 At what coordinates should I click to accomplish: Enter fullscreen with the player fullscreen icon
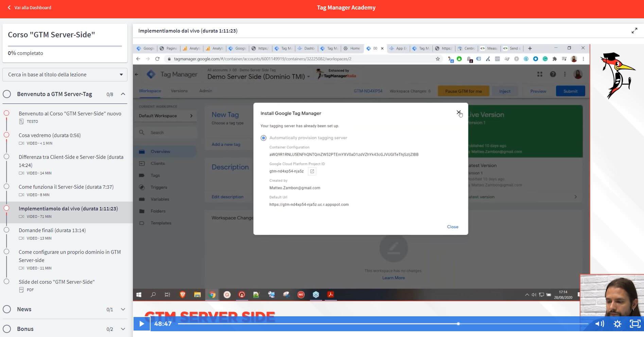pos(635,324)
